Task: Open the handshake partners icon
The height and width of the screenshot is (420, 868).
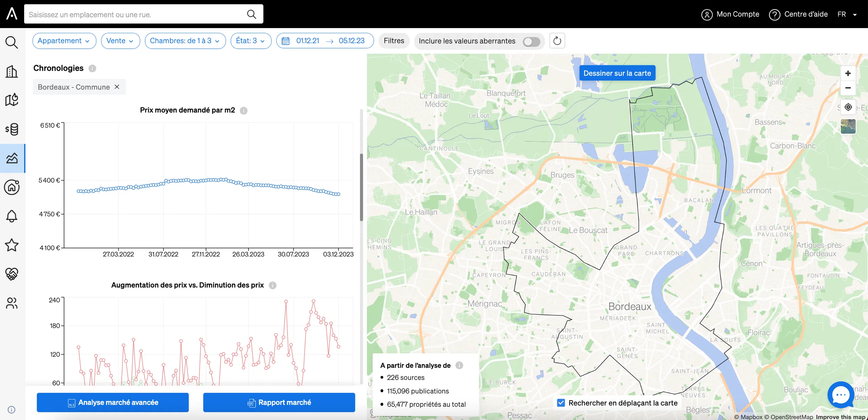Action: pos(12,274)
